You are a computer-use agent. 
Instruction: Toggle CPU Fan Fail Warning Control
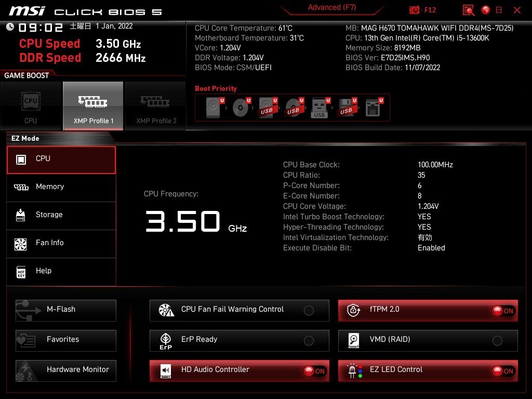click(309, 311)
